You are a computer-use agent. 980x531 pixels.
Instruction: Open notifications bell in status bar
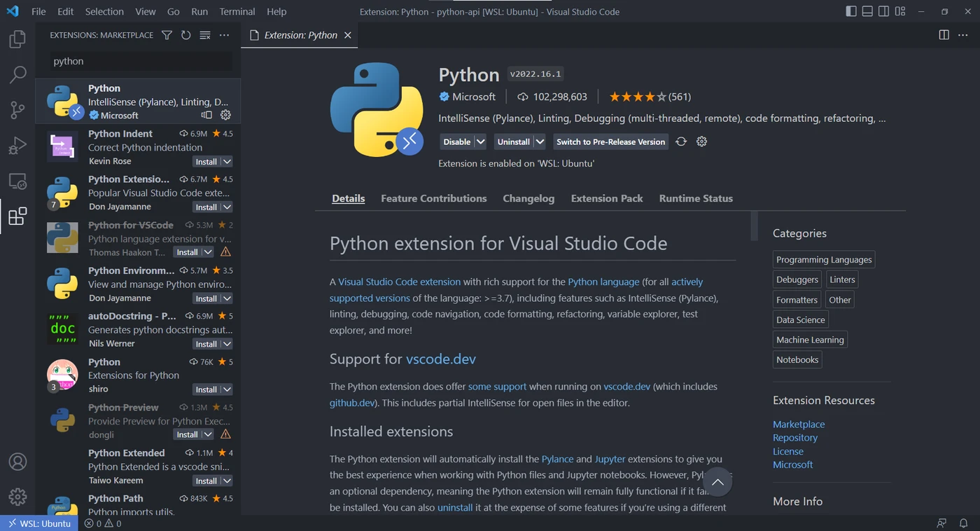(x=964, y=523)
